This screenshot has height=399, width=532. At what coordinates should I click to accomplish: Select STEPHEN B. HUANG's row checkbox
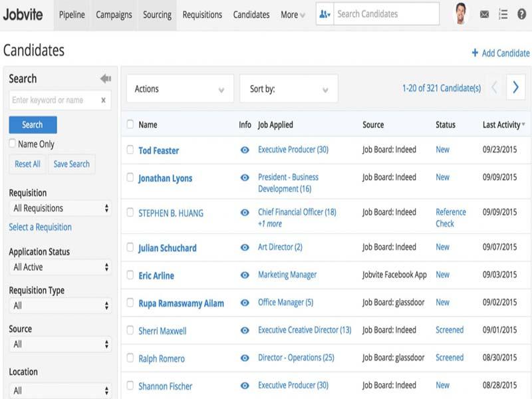130,212
